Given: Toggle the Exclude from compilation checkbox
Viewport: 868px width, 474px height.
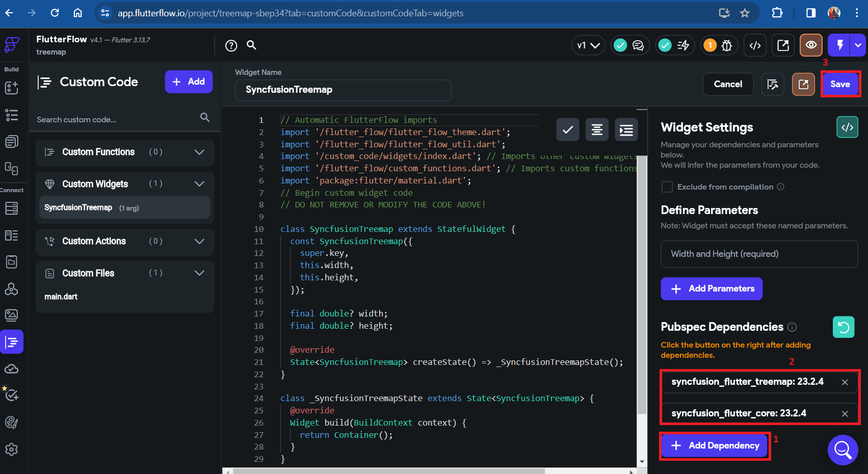Looking at the screenshot, I should [x=667, y=187].
